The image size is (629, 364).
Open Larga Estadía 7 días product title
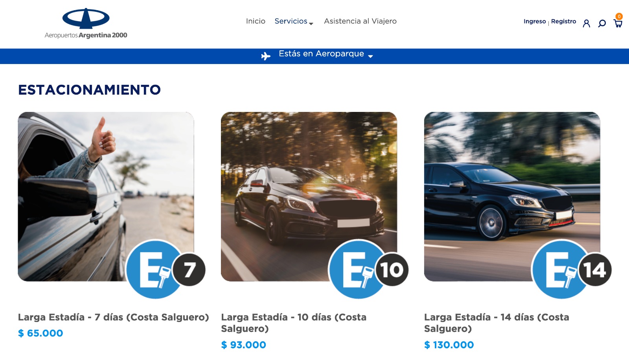pyautogui.click(x=113, y=317)
